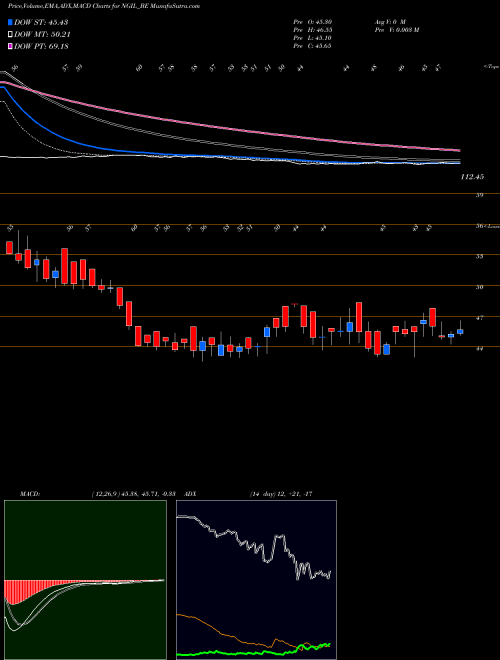Screen dimensions: 500x660
Task: Click the 'Pre V: 0.003 M' volume label
Action: (396, 29)
